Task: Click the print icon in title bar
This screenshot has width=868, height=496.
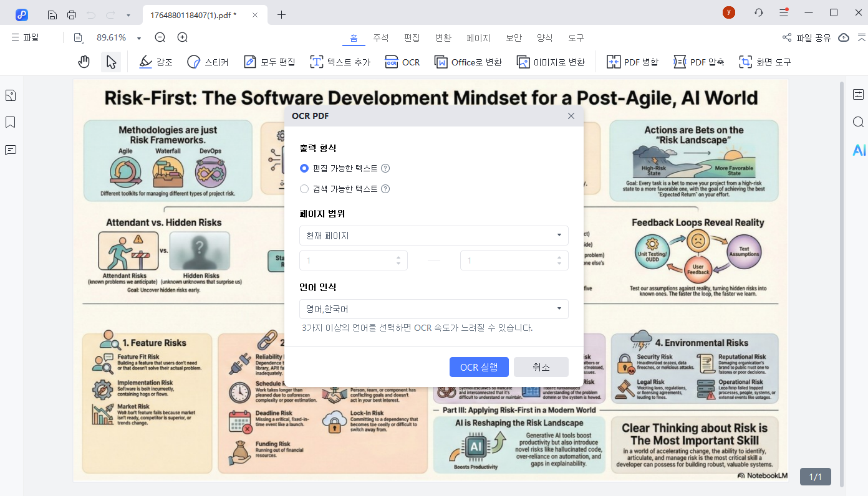Action: point(72,14)
